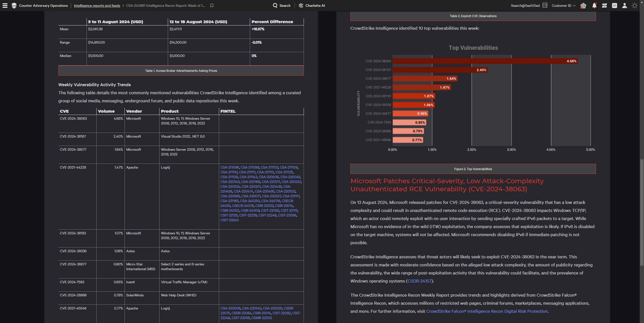Open the CSDR-24157 report link
This screenshot has width=644, height=323.
click(x=419, y=281)
